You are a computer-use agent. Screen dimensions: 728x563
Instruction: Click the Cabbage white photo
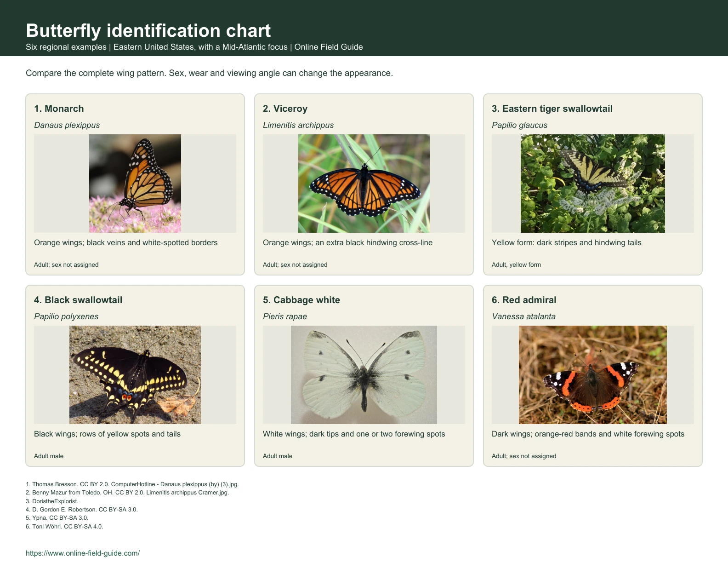[364, 375]
